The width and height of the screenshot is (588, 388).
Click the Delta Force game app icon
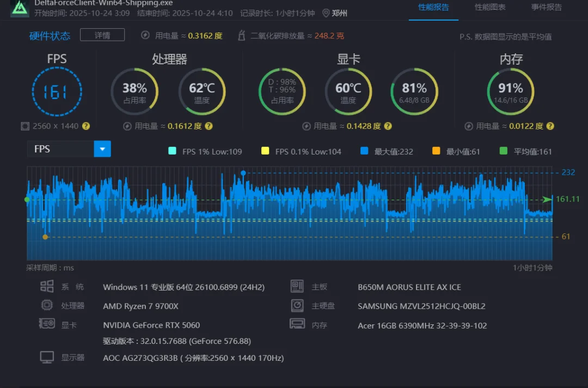20,8
